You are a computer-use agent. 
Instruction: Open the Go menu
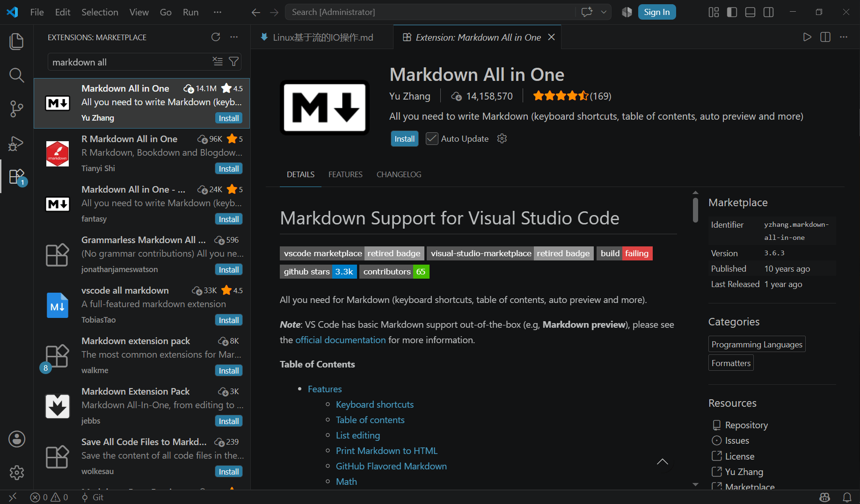pos(166,12)
